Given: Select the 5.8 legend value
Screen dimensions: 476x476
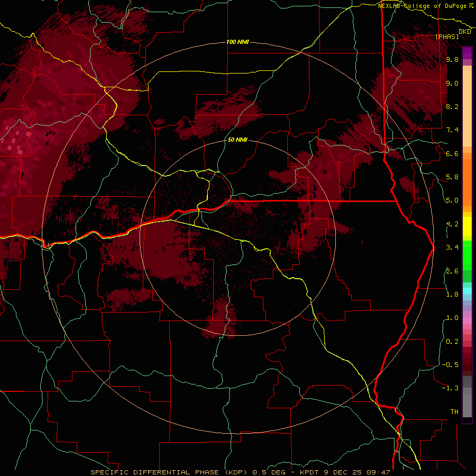Looking at the screenshot, I should click(x=452, y=177).
